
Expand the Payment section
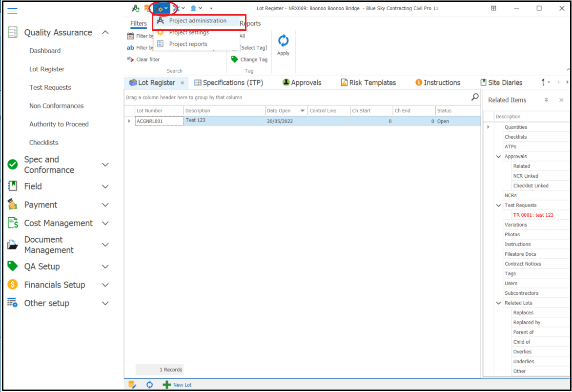click(105, 205)
